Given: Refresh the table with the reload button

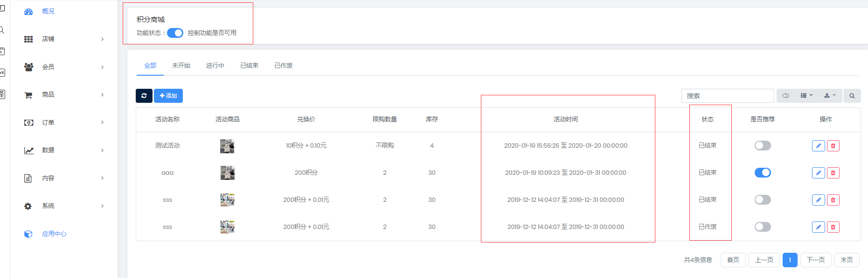Looking at the screenshot, I should (x=144, y=96).
